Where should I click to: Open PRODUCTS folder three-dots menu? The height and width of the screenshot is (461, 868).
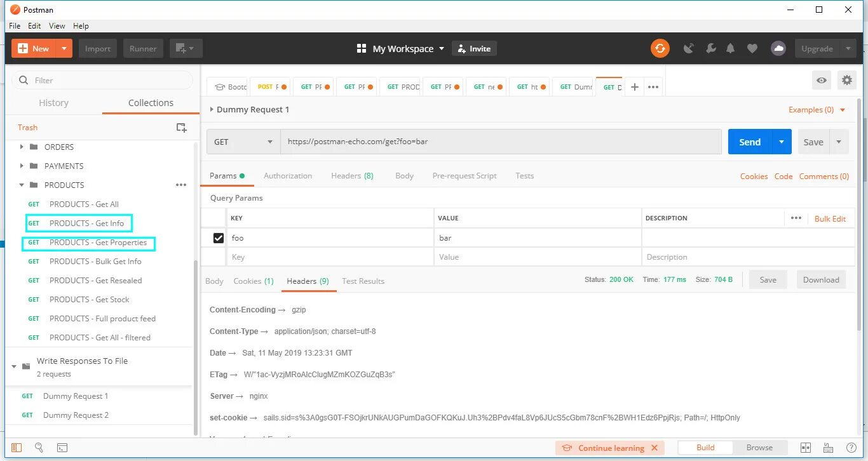pyautogui.click(x=181, y=185)
